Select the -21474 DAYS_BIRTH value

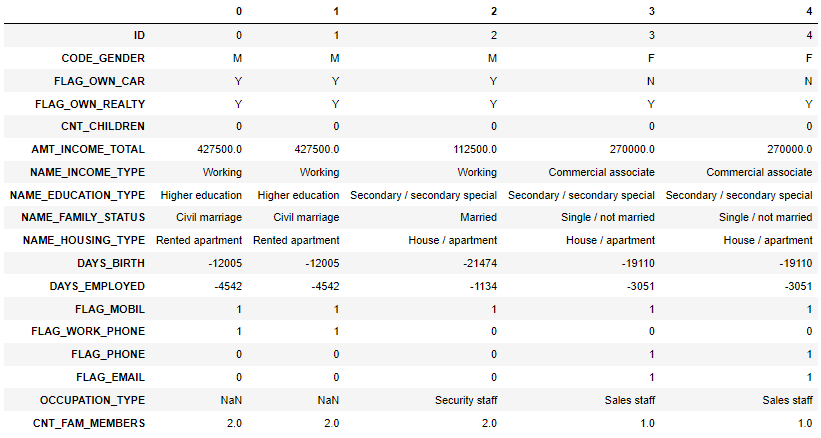(479, 263)
